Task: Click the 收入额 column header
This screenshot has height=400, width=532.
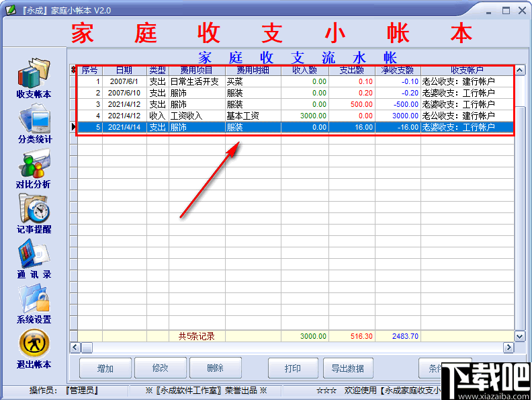Action: 305,71
